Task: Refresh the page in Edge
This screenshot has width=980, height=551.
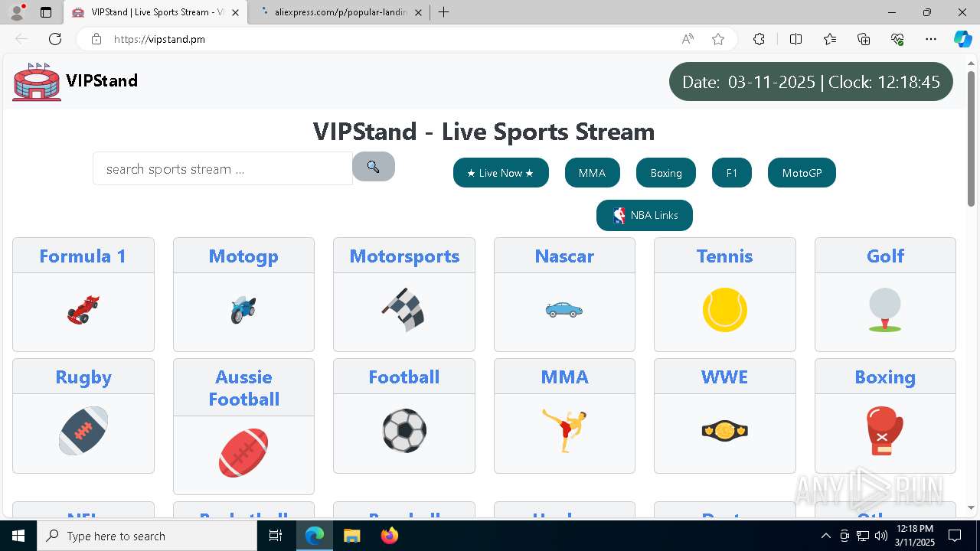Action: [x=55, y=39]
